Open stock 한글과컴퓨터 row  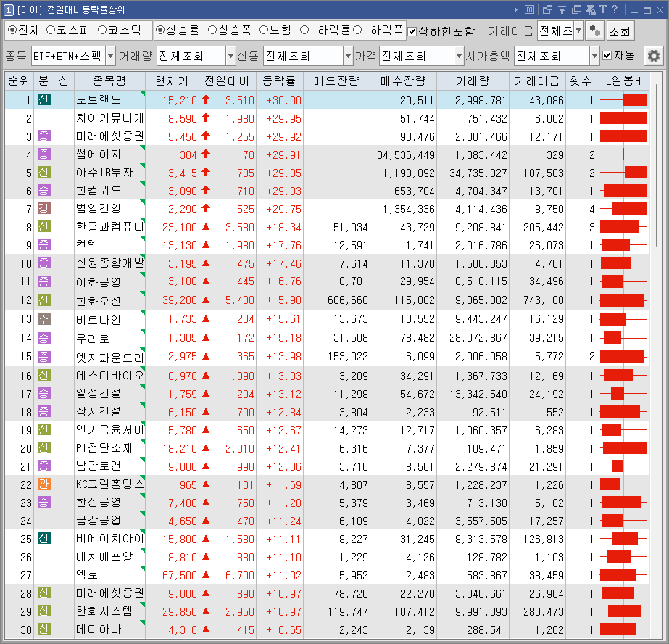click(327, 227)
